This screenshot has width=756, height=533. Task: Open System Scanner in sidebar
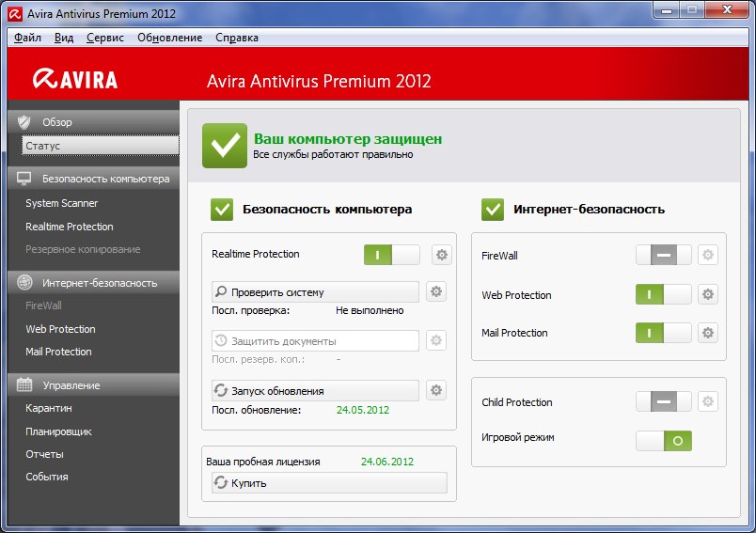click(62, 203)
